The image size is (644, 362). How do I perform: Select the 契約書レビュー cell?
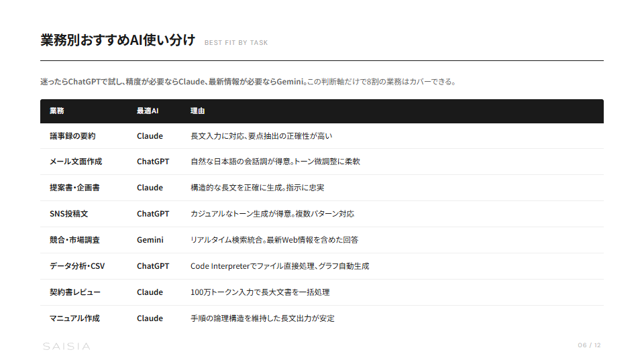tap(75, 292)
